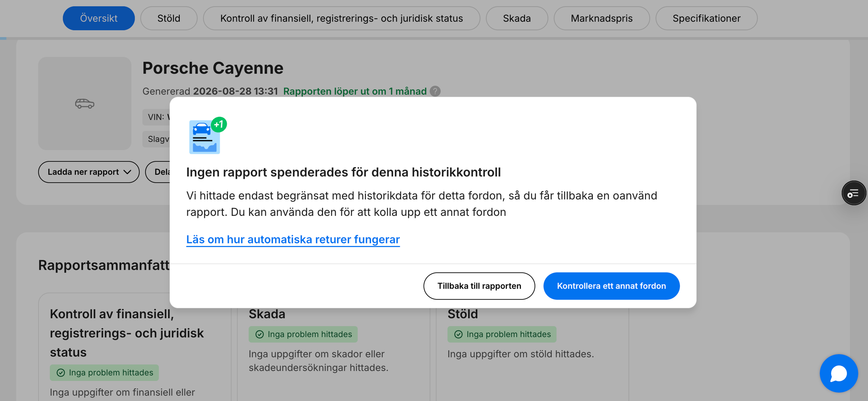
Task: Click the Stöld 'Inga problem hittades' badge
Action: 502,334
